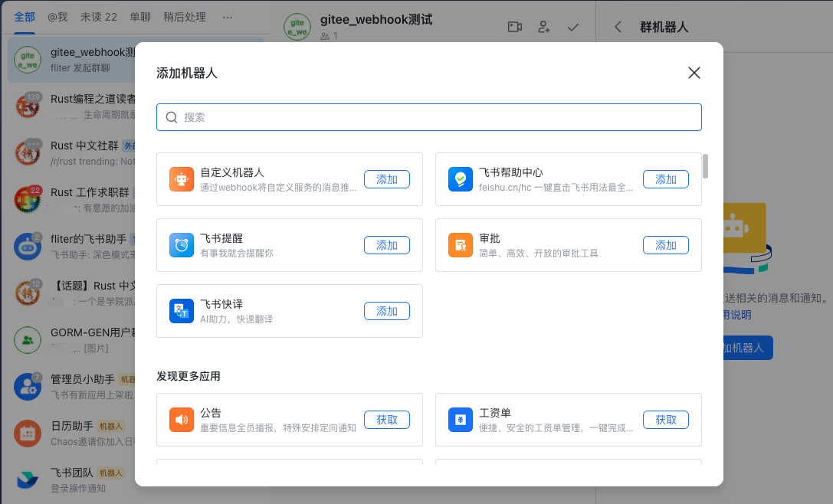833x504 pixels.
Task: Add the 飞书快译 bot
Action: (x=386, y=311)
